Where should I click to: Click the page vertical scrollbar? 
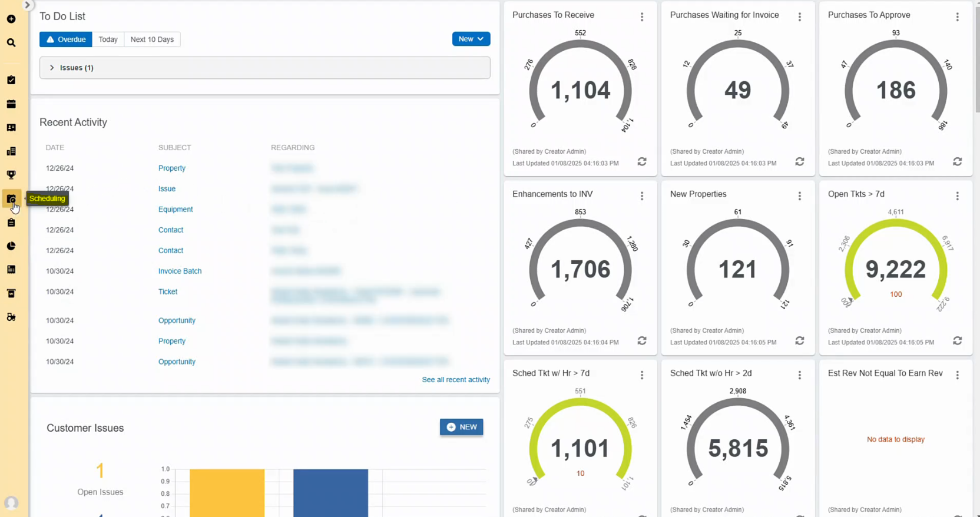[977, 59]
